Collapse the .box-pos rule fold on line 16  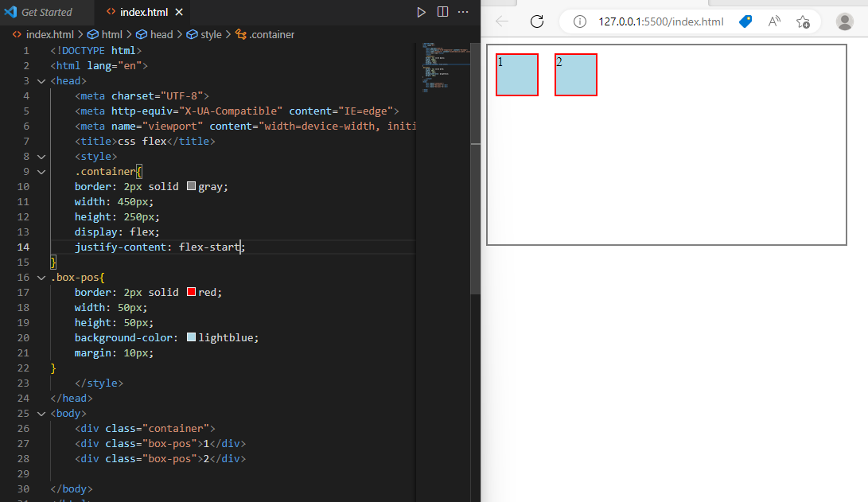coord(41,278)
